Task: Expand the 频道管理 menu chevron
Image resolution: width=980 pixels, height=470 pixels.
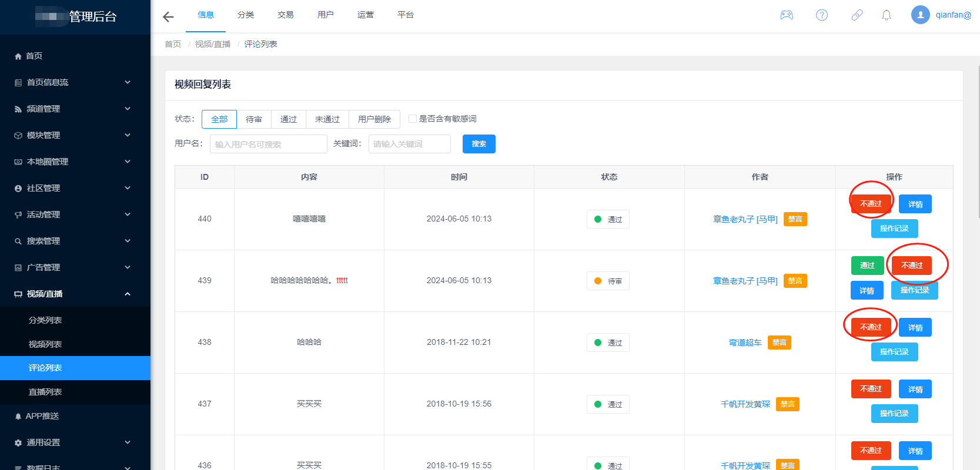Action: pos(128,109)
